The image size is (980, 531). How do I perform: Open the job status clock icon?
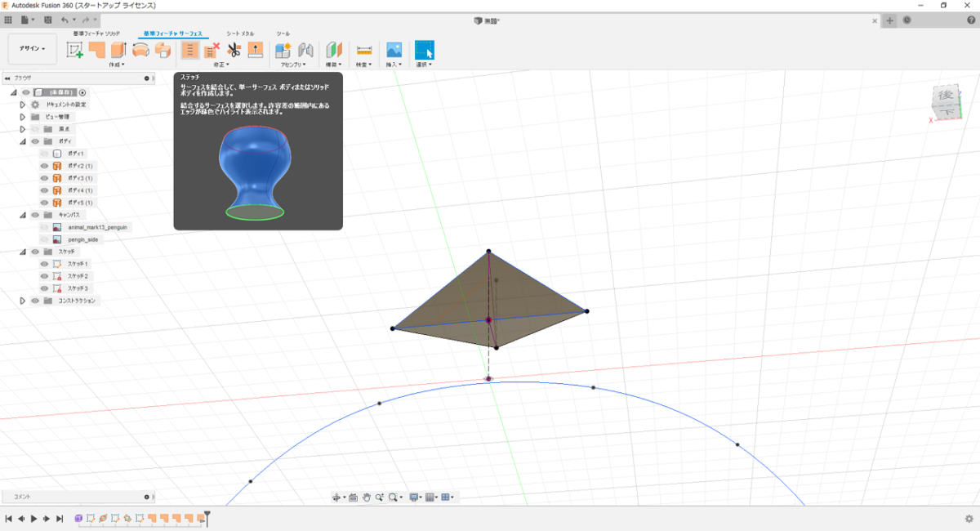click(907, 20)
